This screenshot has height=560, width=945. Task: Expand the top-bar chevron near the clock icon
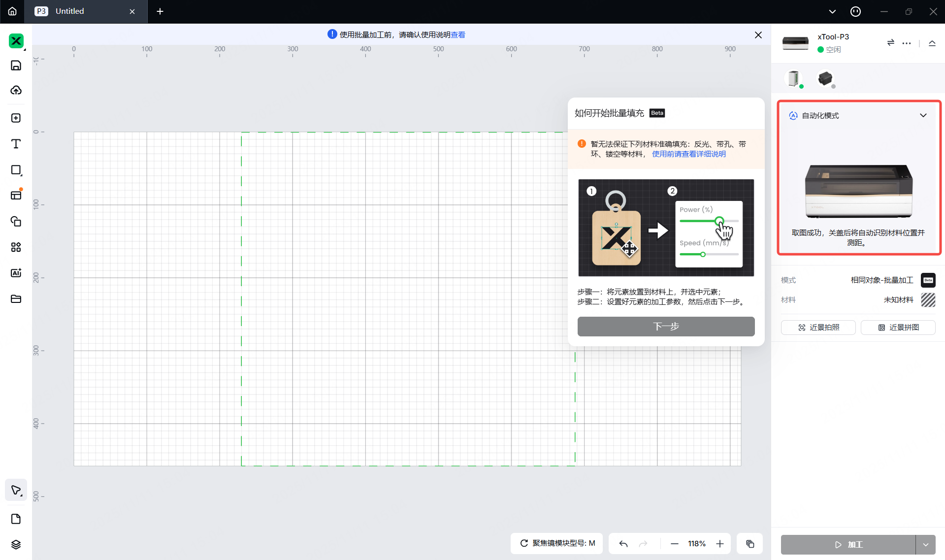(832, 11)
